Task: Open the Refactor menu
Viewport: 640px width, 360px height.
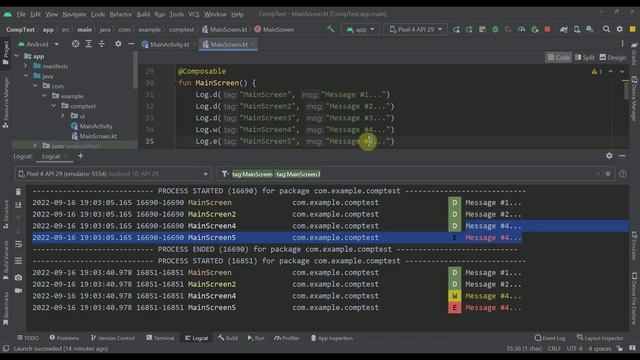Action: 120,14
